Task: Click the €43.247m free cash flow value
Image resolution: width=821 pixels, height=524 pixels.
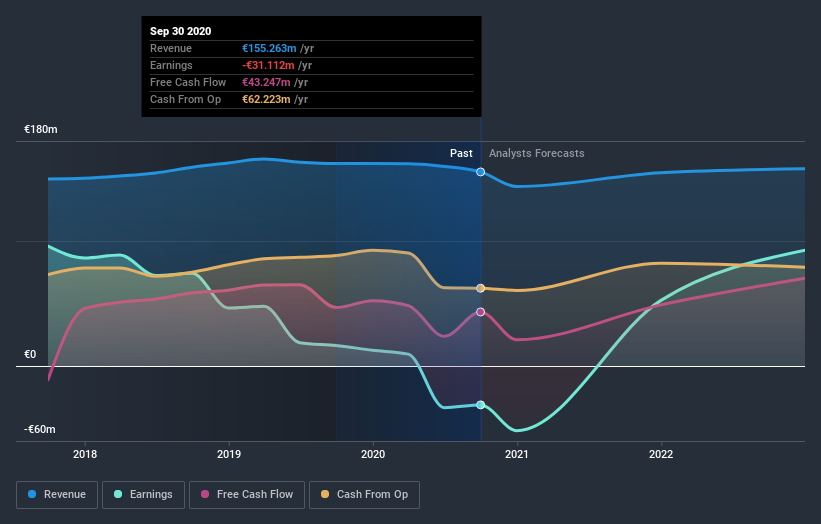Action: [266, 82]
